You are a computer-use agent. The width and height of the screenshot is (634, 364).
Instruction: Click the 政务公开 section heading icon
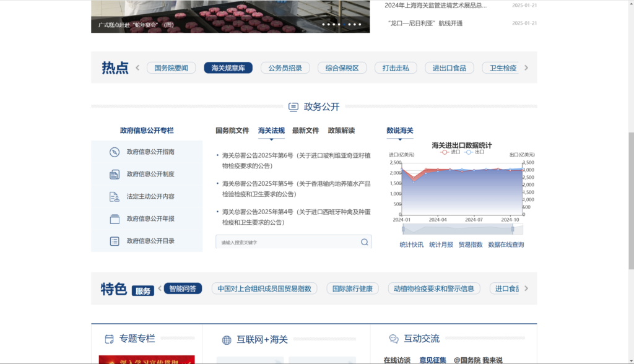coord(293,106)
